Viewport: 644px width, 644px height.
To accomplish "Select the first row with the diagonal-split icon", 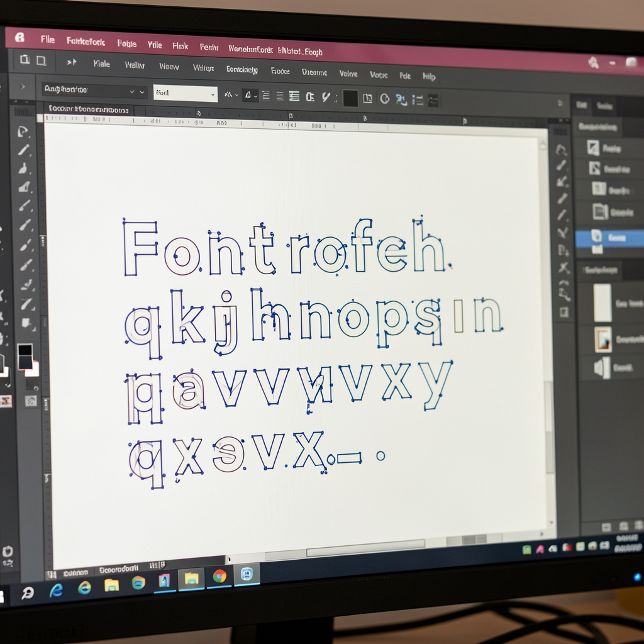I will coord(609,148).
